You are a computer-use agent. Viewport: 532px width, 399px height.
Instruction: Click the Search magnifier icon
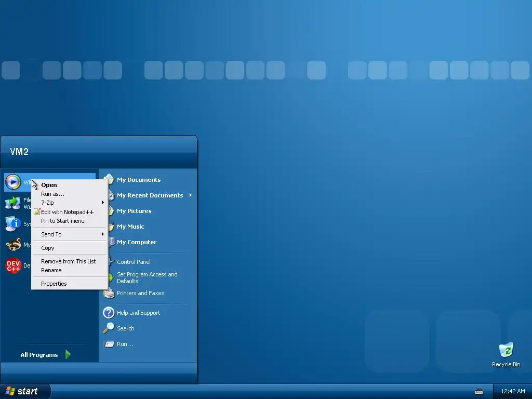tap(109, 328)
